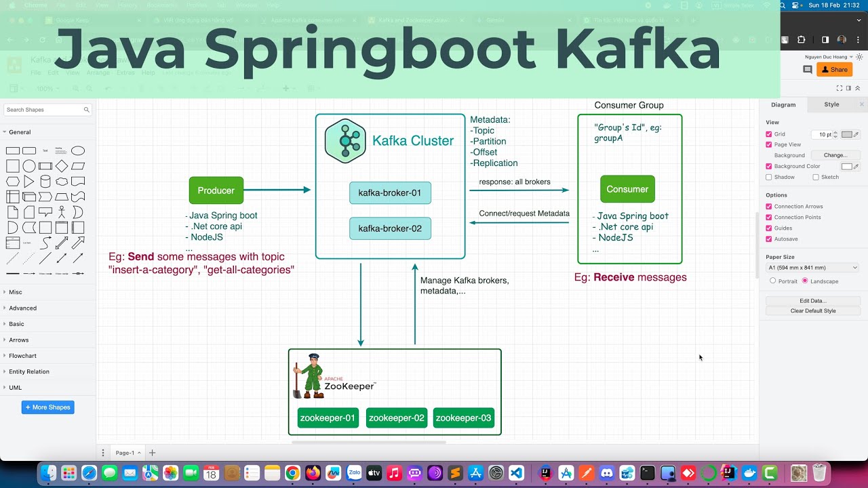Launch Google Chrome from the Dock

click(292, 473)
